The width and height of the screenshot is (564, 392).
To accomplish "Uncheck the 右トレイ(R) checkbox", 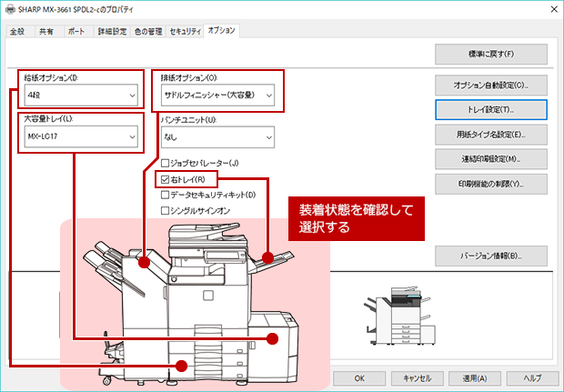I will (x=165, y=179).
